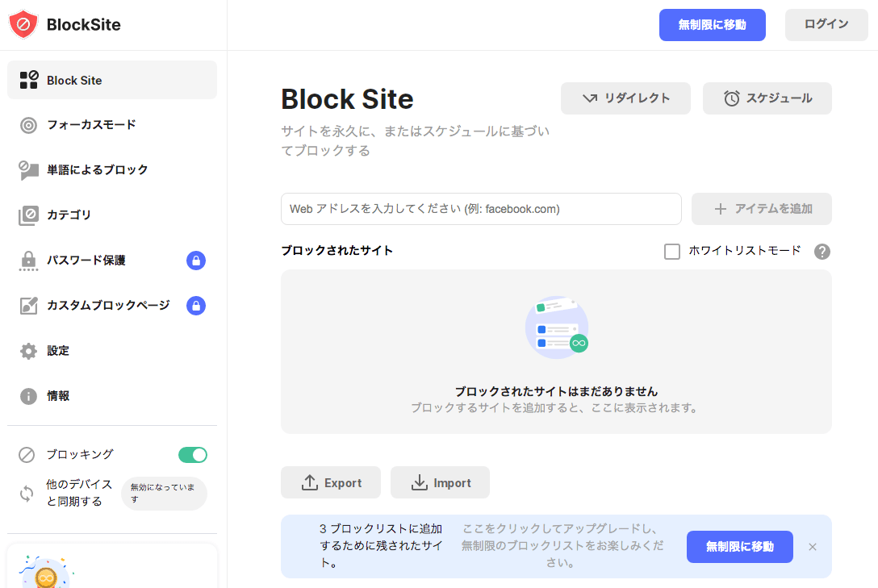878x588 pixels.
Task: Click the ここをクリックしてアップグレード banner text
Action: pyautogui.click(x=562, y=545)
